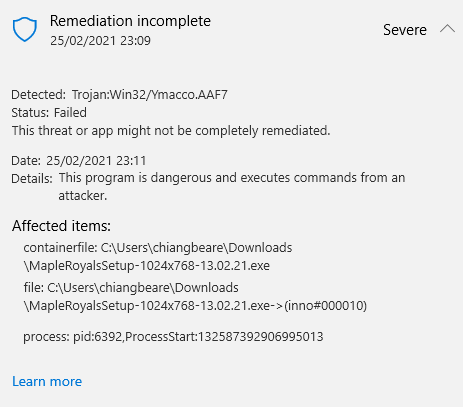Screen dimensions: 463x407
Task: Select the Trojan:Win32/Ymacco.AAF7 threat name
Action: pos(150,95)
